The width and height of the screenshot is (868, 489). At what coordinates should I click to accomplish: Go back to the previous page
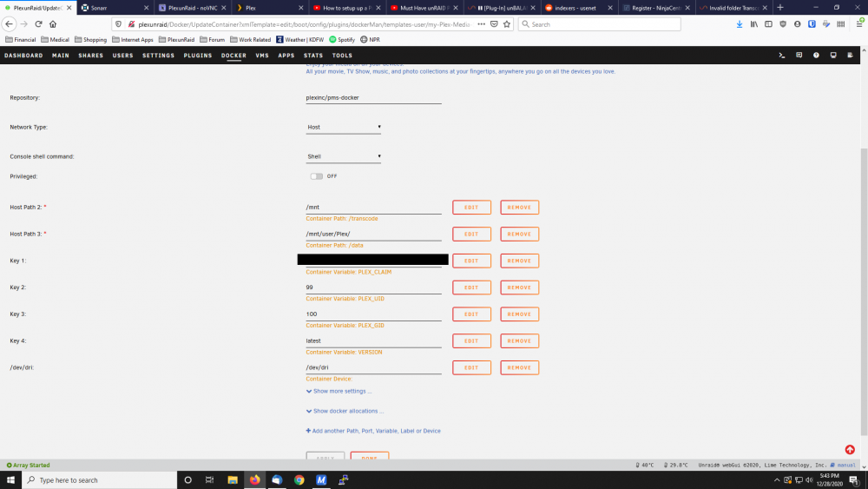coord(9,24)
